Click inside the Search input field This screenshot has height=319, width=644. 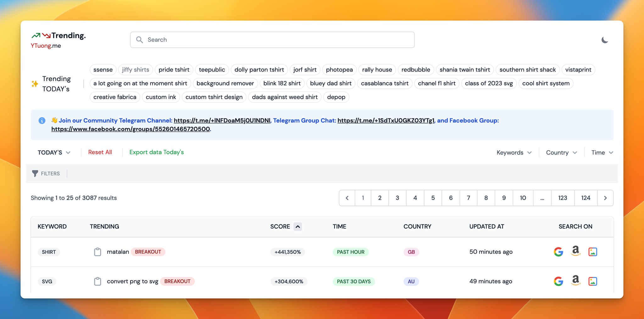(272, 40)
